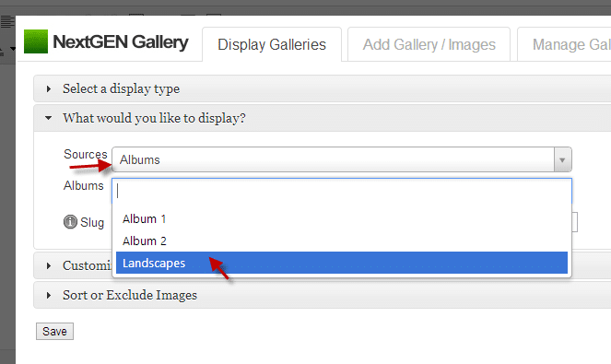
Task: Click the Sort or Exclude Images heading
Action: [x=130, y=296]
